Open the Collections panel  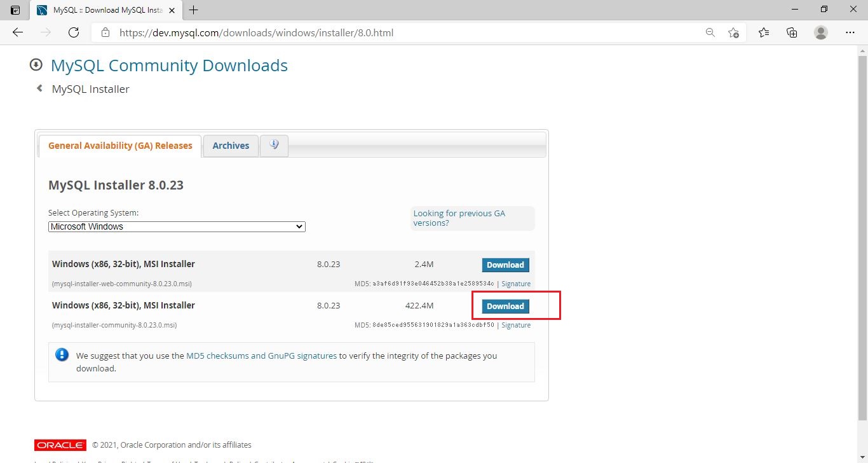point(792,32)
